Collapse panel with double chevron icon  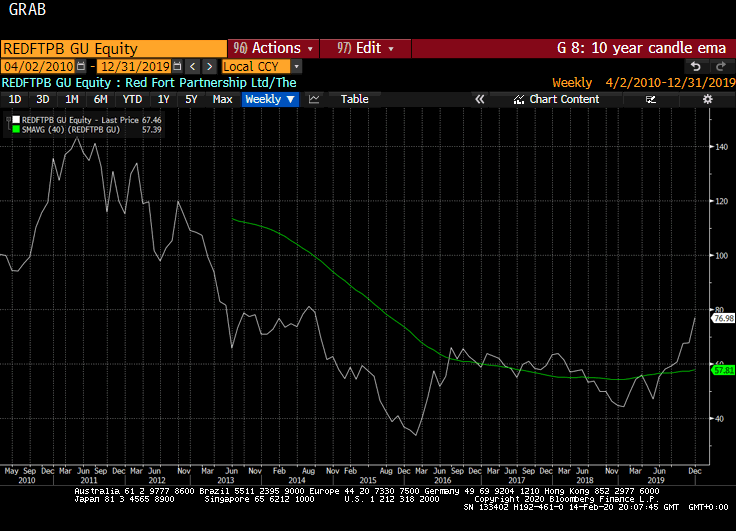coord(479,99)
